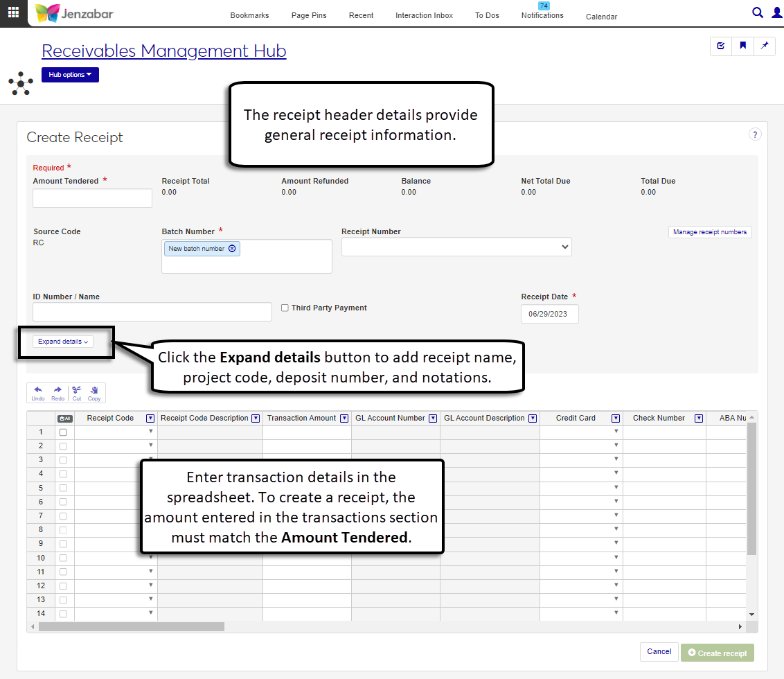Enable the Third Party Payment checkbox
The width and height of the screenshot is (784, 679).
285,308
